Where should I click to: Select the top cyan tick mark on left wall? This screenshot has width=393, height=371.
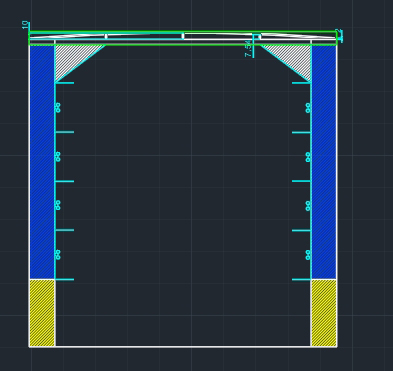(65, 83)
